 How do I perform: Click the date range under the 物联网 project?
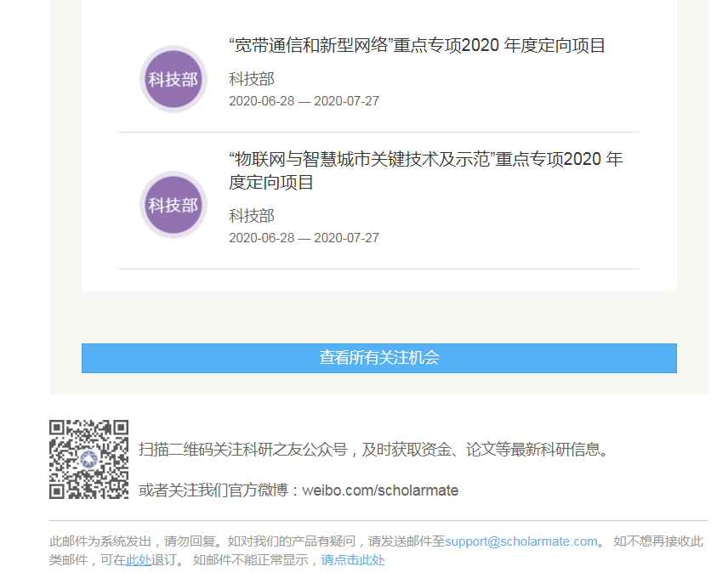point(304,238)
